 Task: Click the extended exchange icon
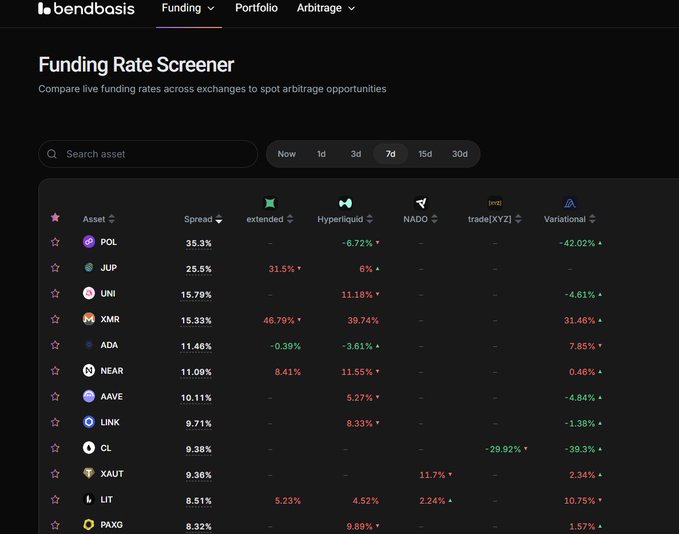point(269,203)
